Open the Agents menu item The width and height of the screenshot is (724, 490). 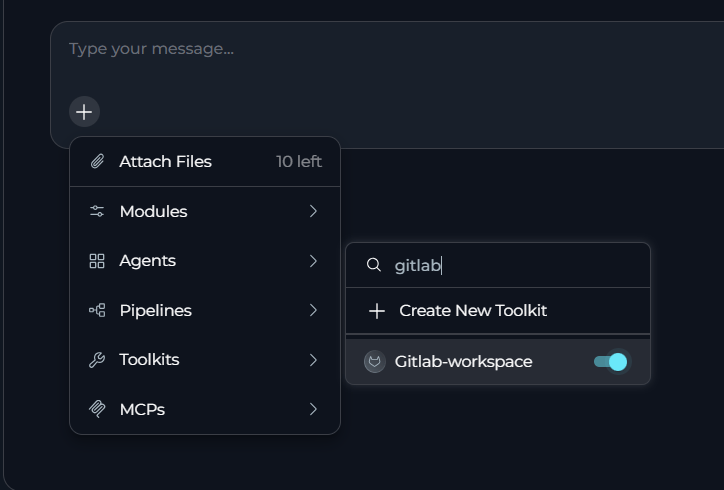pyautogui.click(x=205, y=261)
